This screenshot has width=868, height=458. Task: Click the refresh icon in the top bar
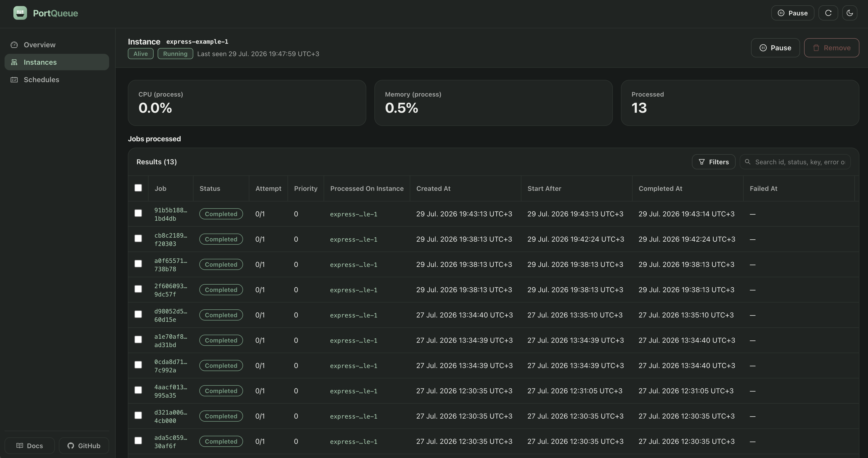828,13
